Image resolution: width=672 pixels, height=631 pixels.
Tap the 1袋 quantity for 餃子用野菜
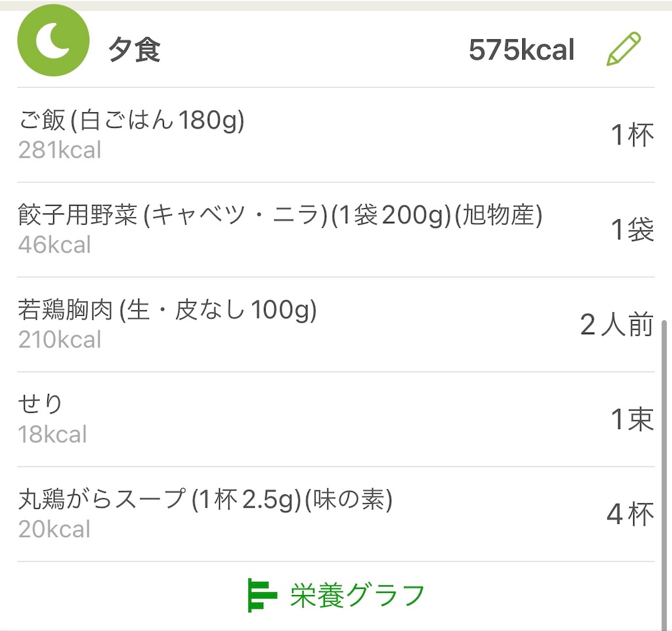pyautogui.click(x=632, y=230)
